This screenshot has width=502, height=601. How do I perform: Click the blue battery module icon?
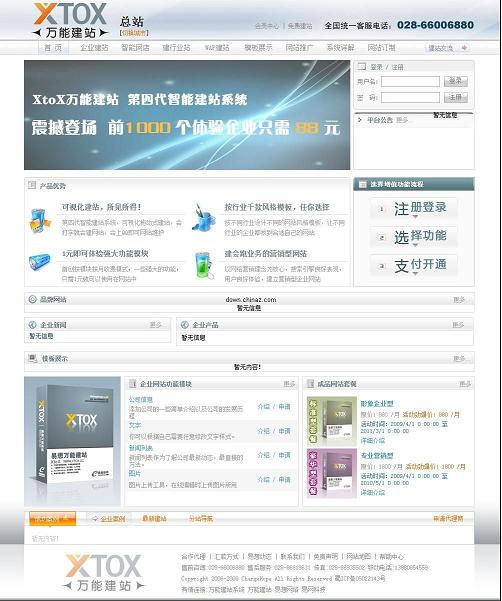[x=40, y=263]
